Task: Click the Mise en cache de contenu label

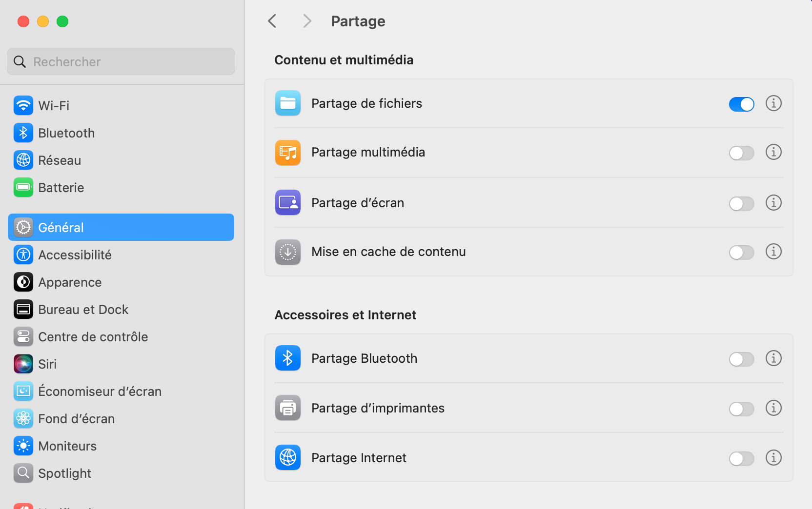Action: point(388,252)
